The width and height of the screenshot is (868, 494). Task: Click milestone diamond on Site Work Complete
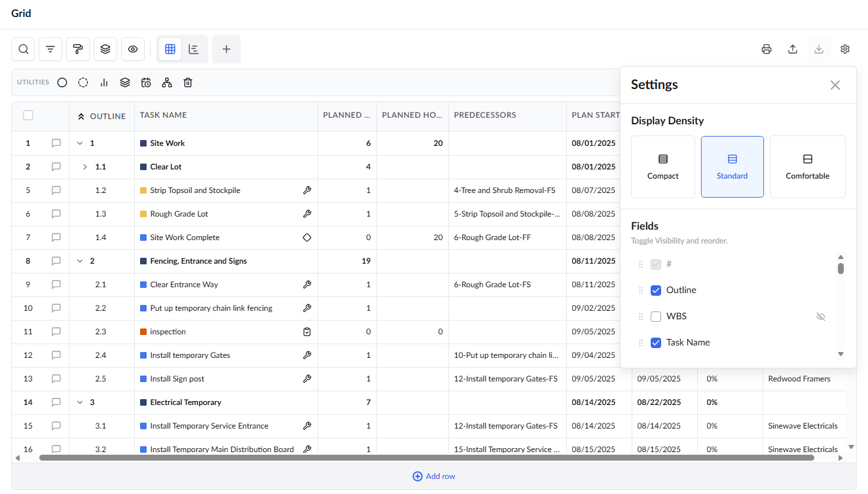click(307, 238)
